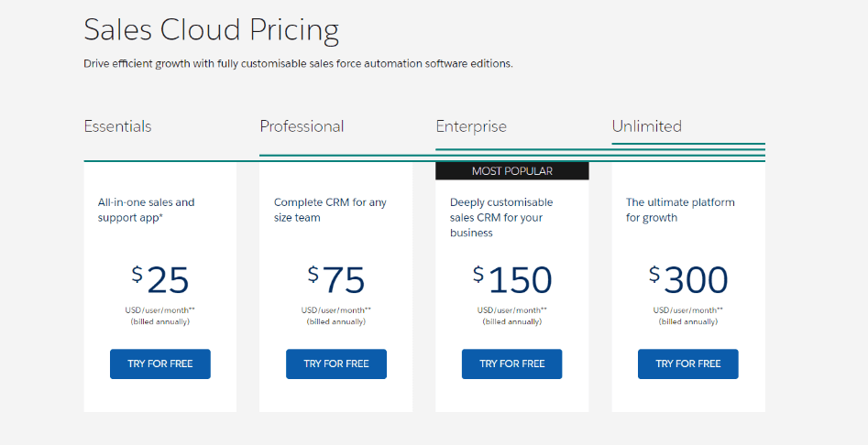Click the Sales Cloud Pricing title
This screenshot has width=868, height=445.
point(212,29)
